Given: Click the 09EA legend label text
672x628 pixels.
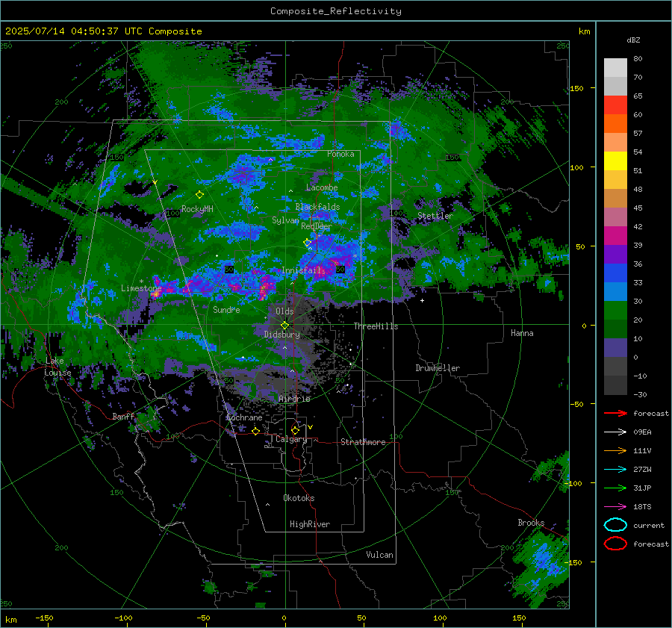Looking at the screenshot, I should (x=642, y=432).
